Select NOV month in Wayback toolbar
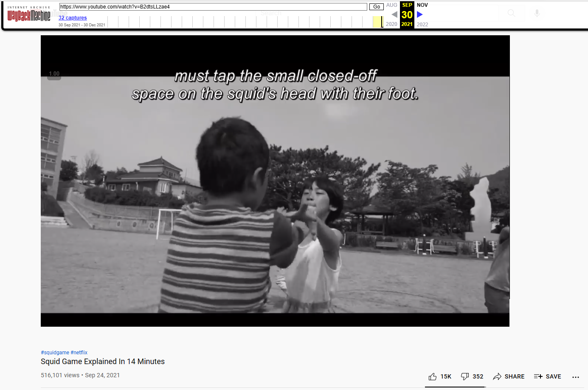The width and height of the screenshot is (588, 390). pyautogui.click(x=422, y=5)
